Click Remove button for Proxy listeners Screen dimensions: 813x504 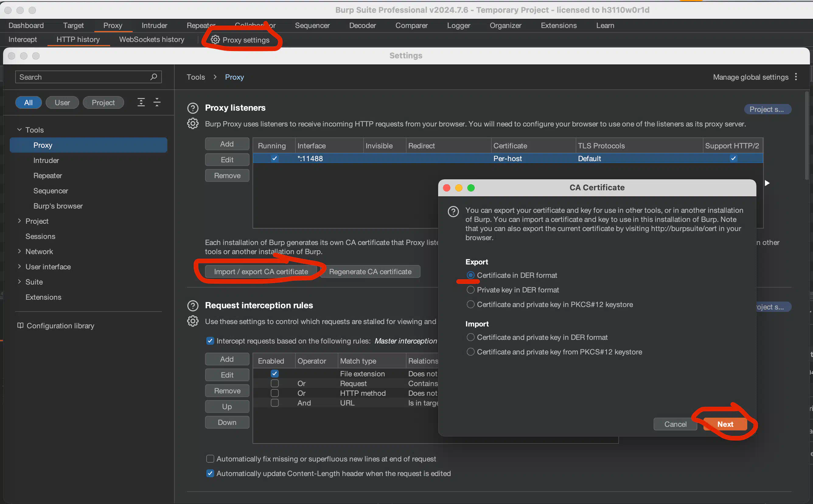227,176
